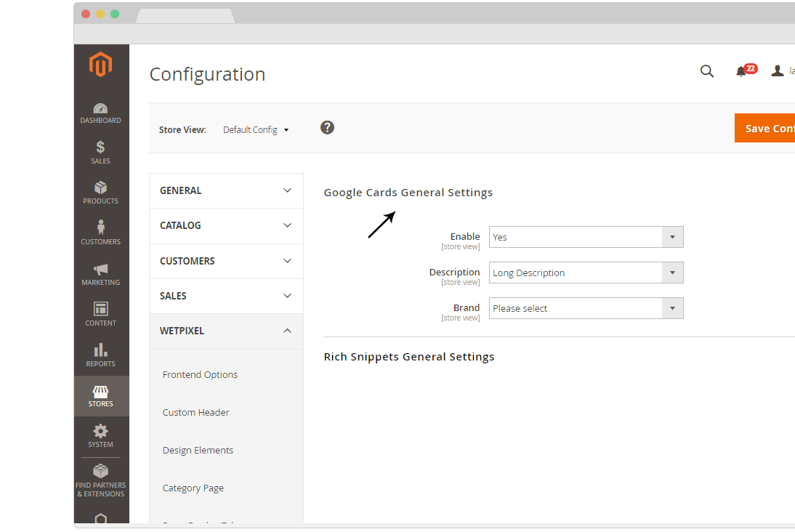This screenshot has width=795, height=532.
Task: Open the Description dropdown showing Long Description
Action: click(586, 273)
